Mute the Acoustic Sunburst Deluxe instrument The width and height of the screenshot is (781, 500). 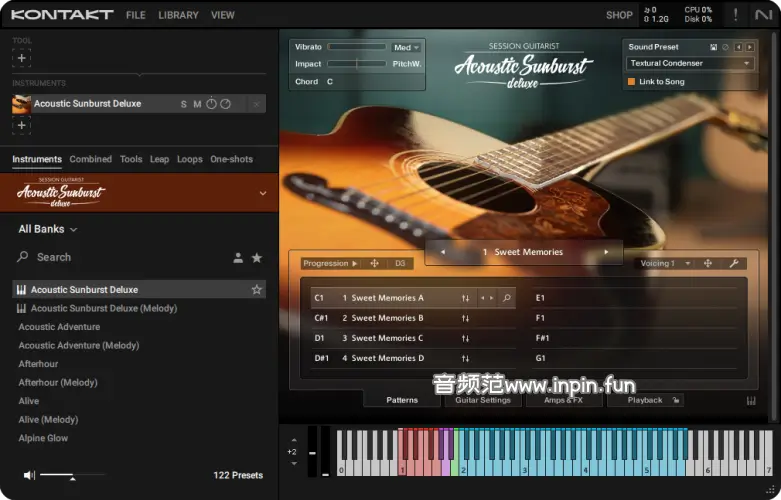(x=197, y=104)
